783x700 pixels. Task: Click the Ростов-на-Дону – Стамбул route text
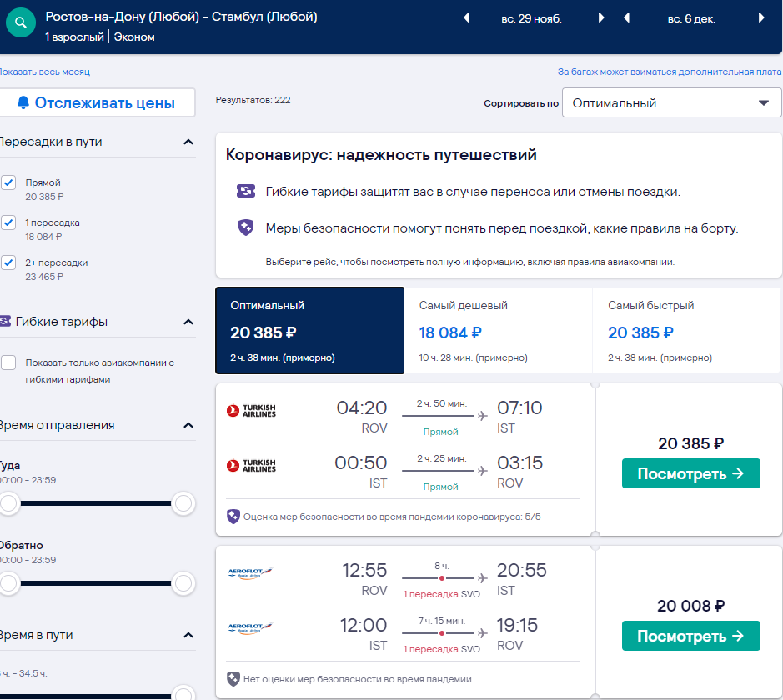181,17
